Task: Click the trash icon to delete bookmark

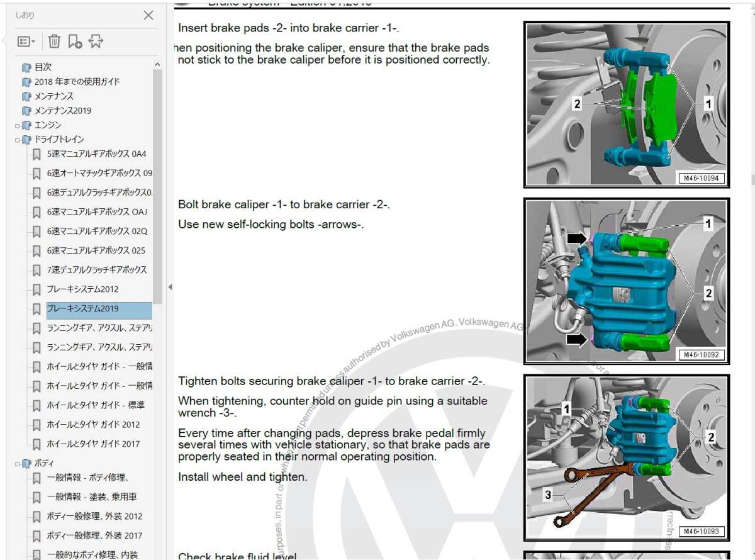Action: tap(54, 42)
